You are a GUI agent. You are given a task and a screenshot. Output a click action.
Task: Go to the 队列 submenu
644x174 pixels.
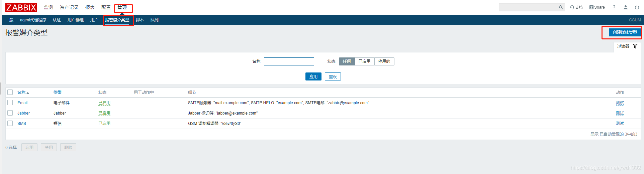coord(155,20)
